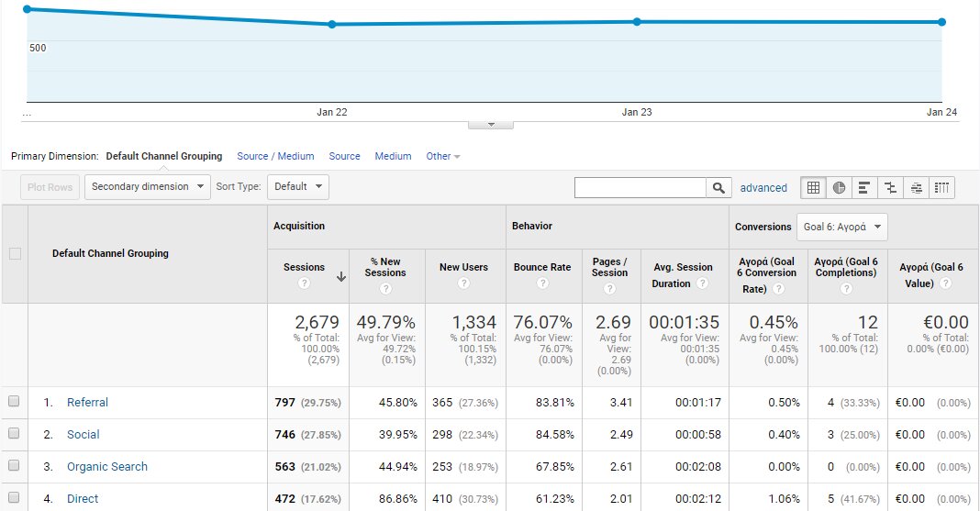Toggle the select-all header checkbox
This screenshot has width=980, height=511.
pyautogui.click(x=15, y=254)
